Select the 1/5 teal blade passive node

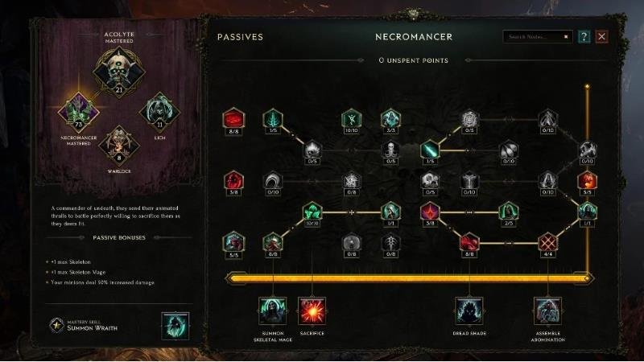point(430,150)
